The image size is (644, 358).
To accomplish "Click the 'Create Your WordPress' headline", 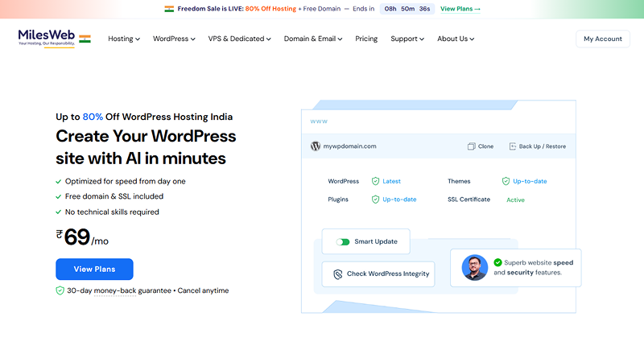I will pyautogui.click(x=146, y=136).
